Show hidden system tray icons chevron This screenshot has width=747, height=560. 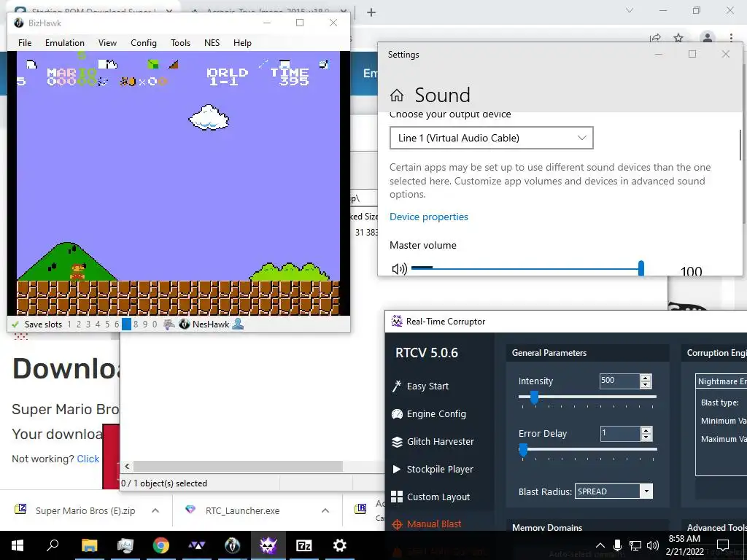click(600, 545)
